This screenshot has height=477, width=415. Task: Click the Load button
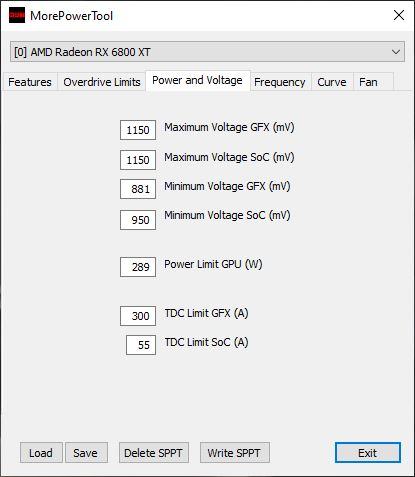click(41, 453)
